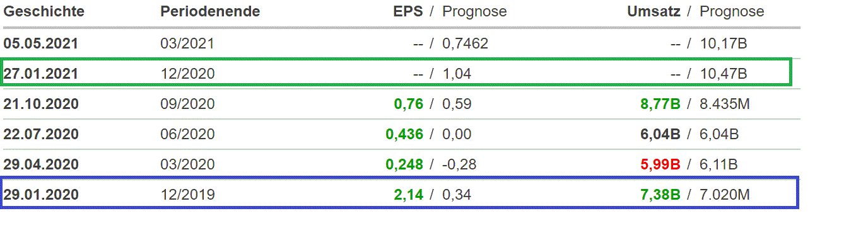Click the green revenue value 8,77B

[660, 104]
